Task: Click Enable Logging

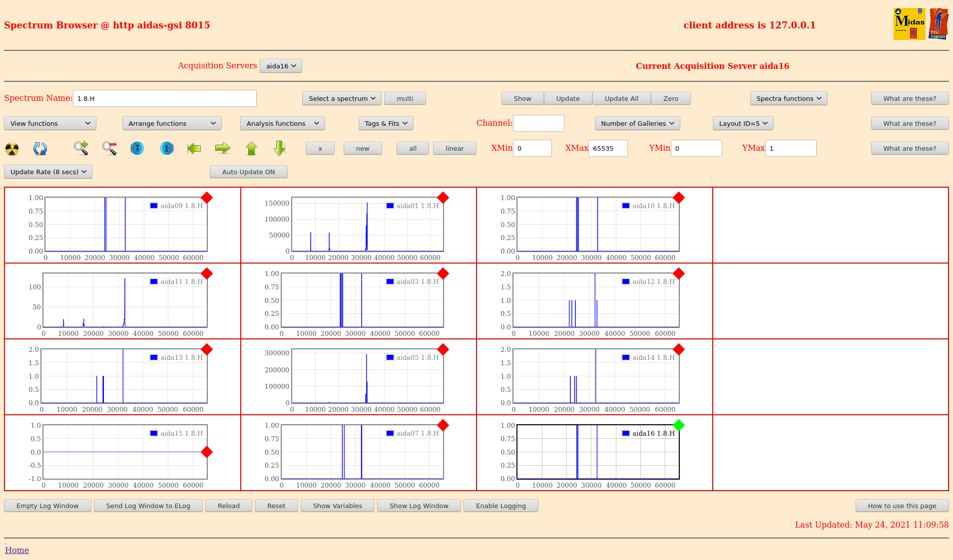Action: coord(501,506)
